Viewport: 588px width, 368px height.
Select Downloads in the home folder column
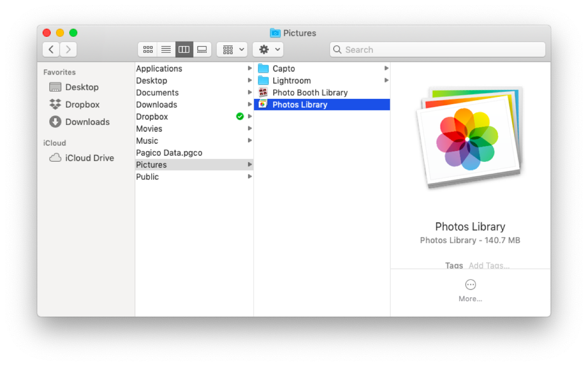coord(194,105)
